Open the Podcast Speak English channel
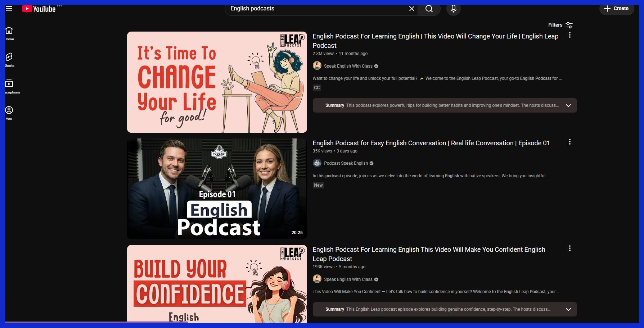This screenshot has width=644, height=328. click(346, 163)
